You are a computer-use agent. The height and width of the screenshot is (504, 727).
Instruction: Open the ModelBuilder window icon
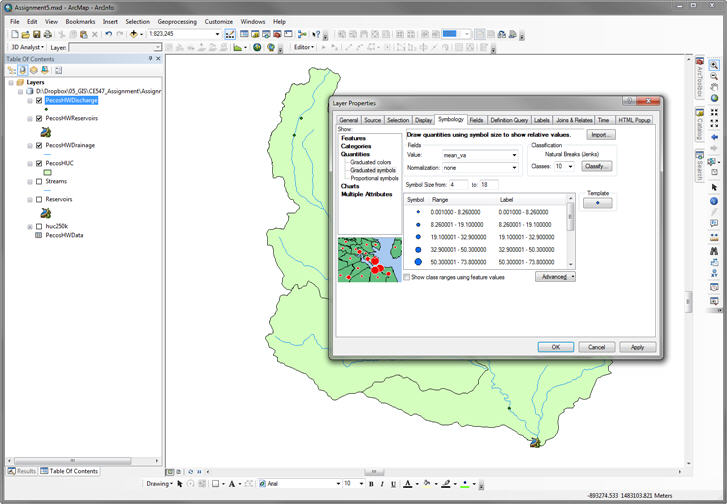(x=302, y=34)
